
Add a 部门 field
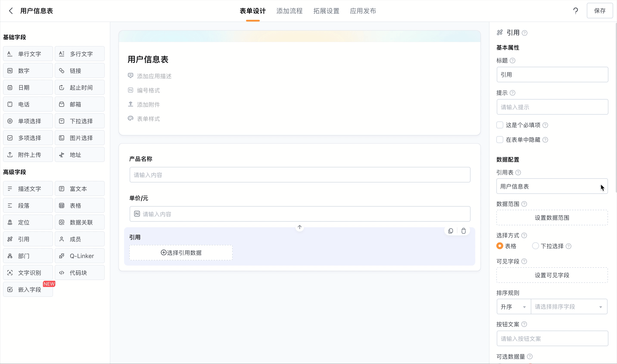tap(28, 256)
